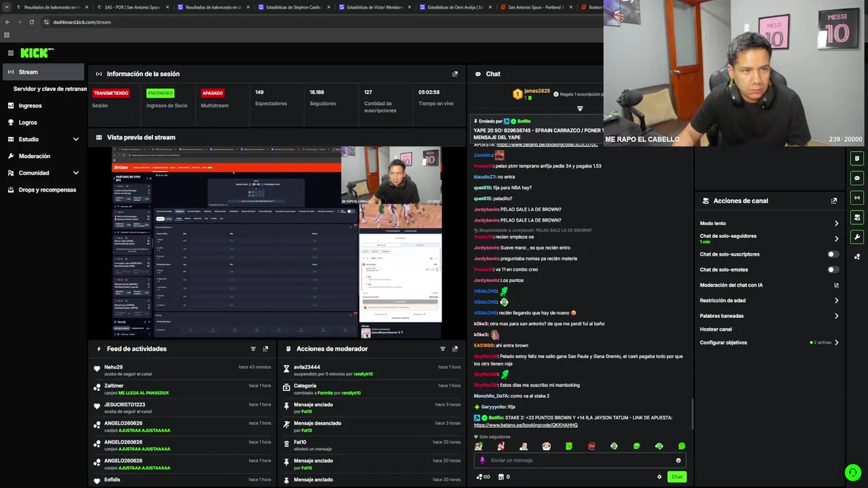Open the Kick hamburger menu

[11, 53]
